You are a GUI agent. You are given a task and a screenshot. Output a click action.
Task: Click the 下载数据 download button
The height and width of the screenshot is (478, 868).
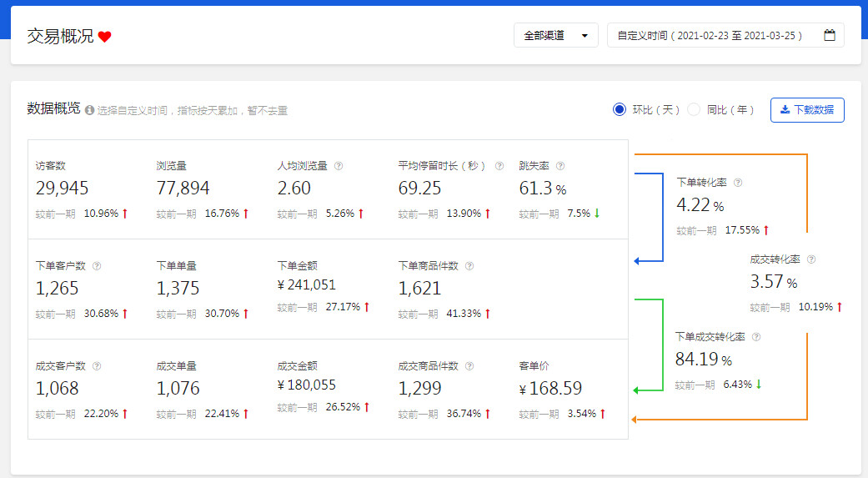point(807,109)
